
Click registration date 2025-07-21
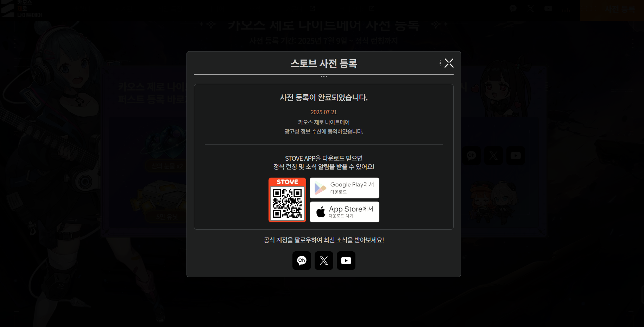click(324, 112)
